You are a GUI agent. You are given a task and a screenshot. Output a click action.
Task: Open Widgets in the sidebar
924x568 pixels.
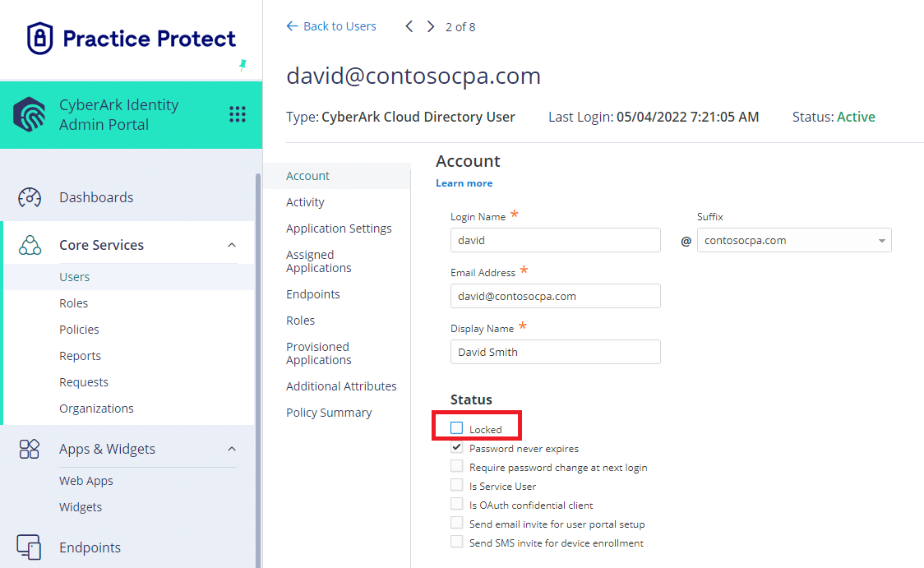[80, 506]
